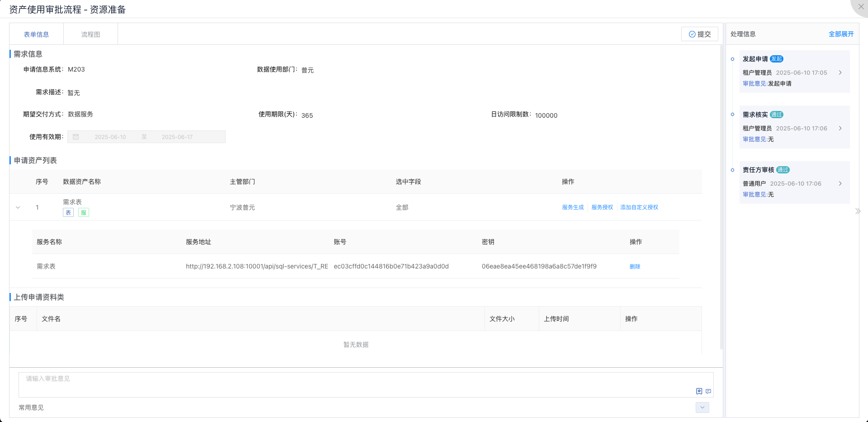Click the calendar icon in 使用有效期 field

[76, 137]
